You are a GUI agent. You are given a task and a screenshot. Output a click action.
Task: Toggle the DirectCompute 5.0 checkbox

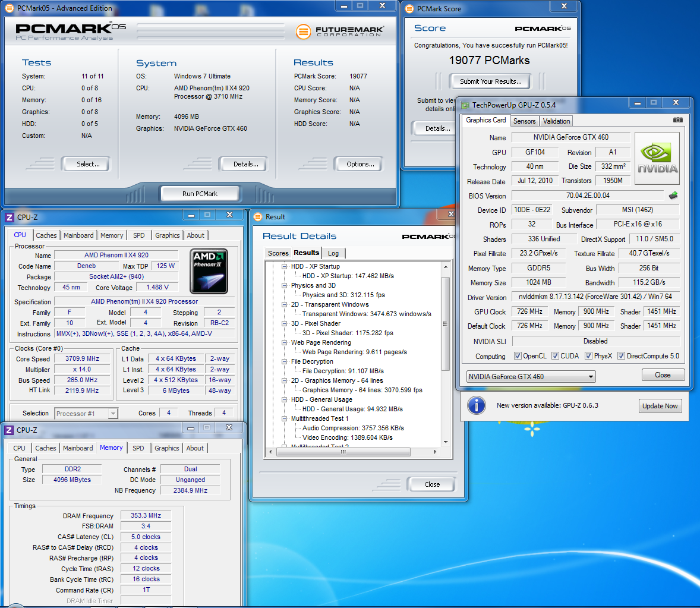tap(622, 356)
